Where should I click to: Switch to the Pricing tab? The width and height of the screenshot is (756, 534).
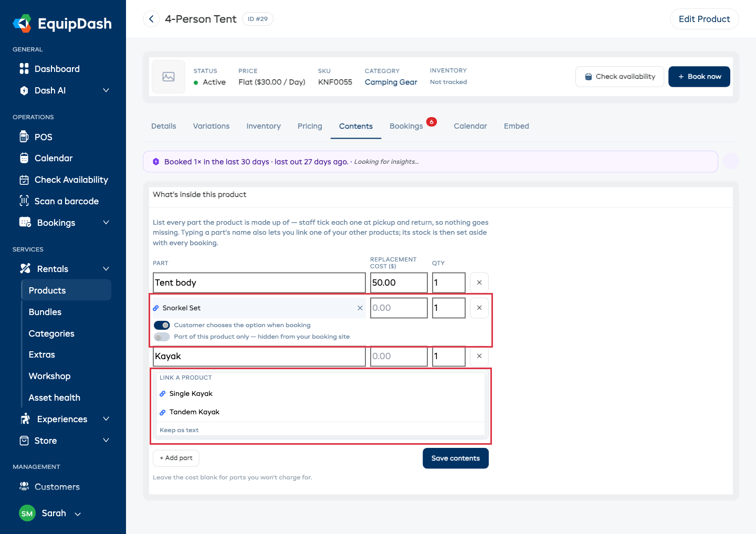pos(310,126)
